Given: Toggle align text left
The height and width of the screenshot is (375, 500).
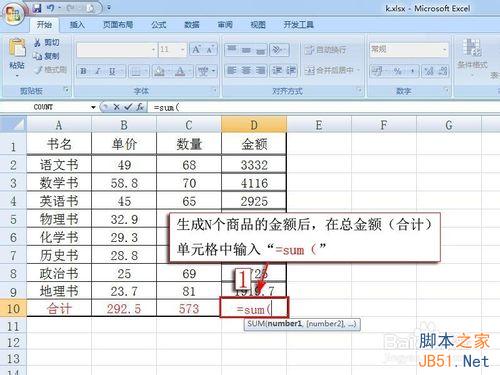Looking at the screenshot, I should (x=232, y=70).
